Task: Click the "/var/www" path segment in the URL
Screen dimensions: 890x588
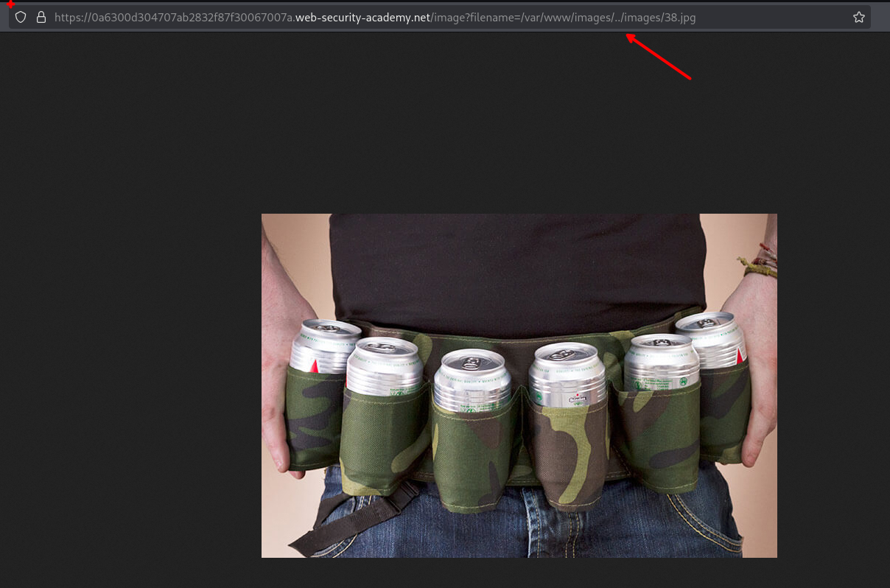Action: [542, 18]
